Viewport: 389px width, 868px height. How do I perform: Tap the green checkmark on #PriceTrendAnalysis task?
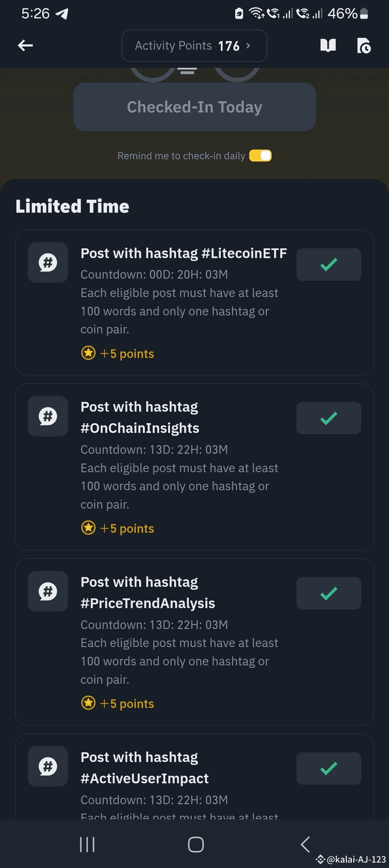pos(328,593)
